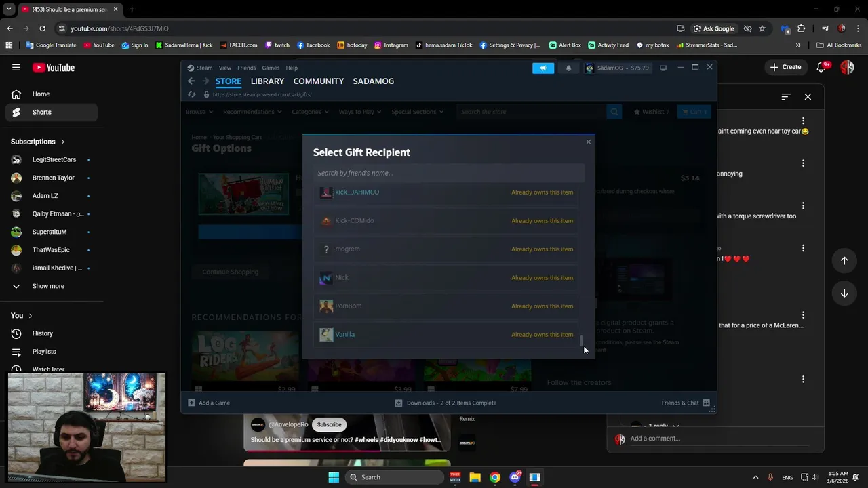
Task: Open File Explorer from taskbar
Action: [475, 477]
